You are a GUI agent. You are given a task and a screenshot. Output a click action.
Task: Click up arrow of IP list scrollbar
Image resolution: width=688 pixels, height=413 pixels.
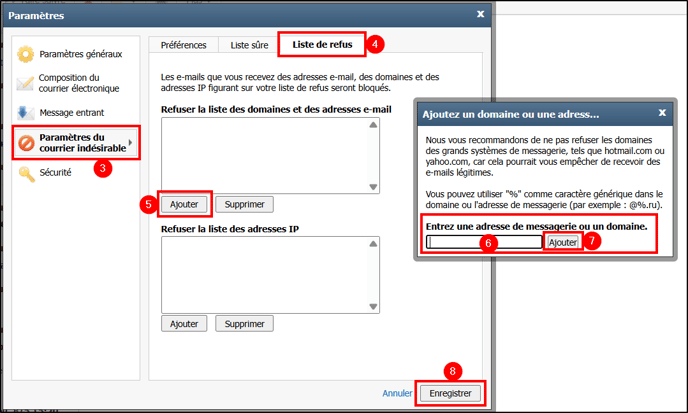point(373,244)
